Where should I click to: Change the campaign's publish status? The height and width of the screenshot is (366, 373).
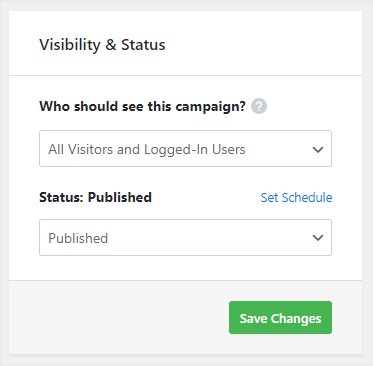point(185,238)
